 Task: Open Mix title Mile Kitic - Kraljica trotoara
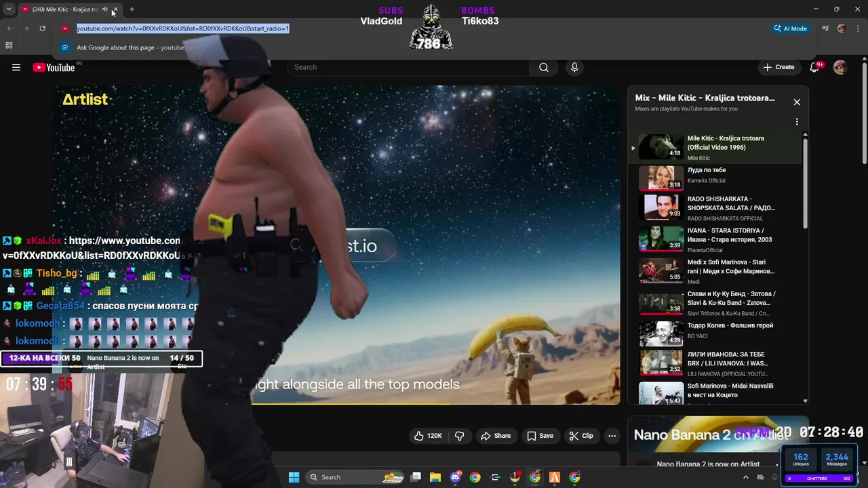pos(705,98)
